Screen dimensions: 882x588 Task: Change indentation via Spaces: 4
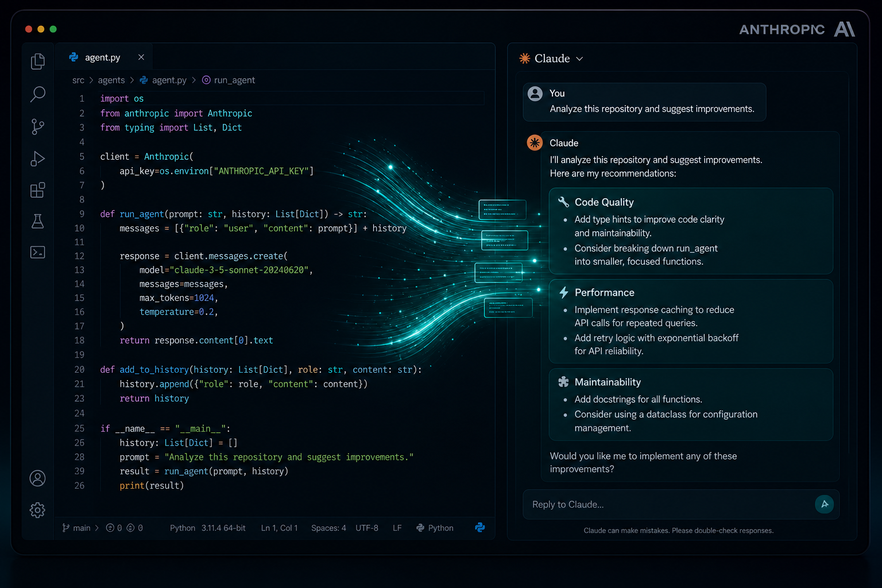pos(328,528)
